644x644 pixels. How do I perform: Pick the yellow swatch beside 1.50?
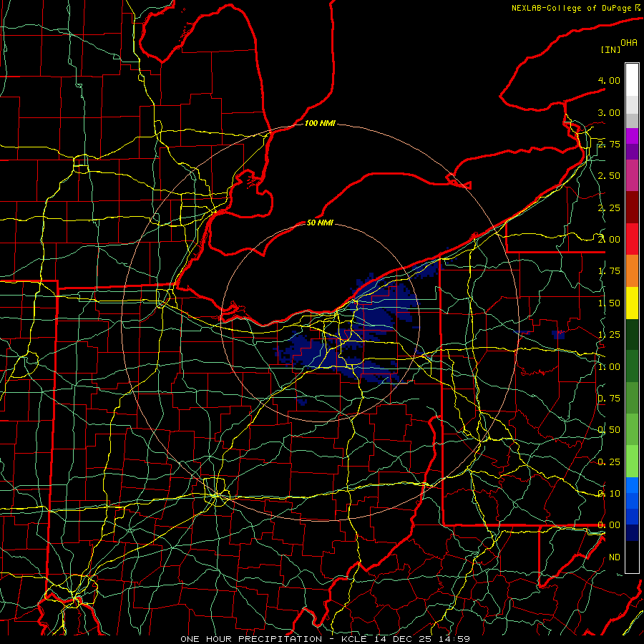click(632, 303)
